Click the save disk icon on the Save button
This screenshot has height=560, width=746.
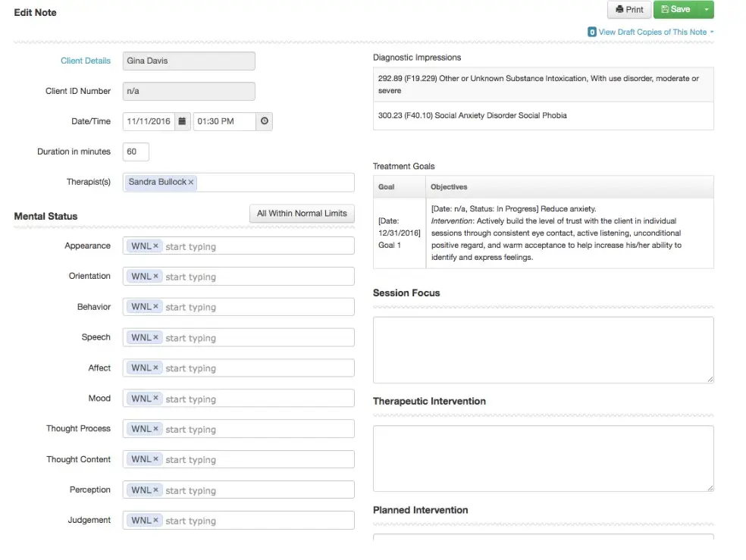click(665, 9)
